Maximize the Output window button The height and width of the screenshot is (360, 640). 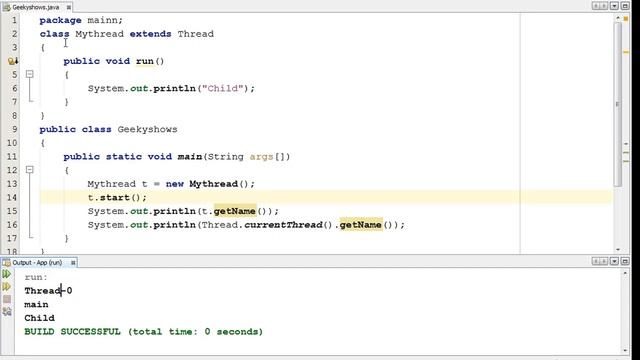[x=625, y=261]
